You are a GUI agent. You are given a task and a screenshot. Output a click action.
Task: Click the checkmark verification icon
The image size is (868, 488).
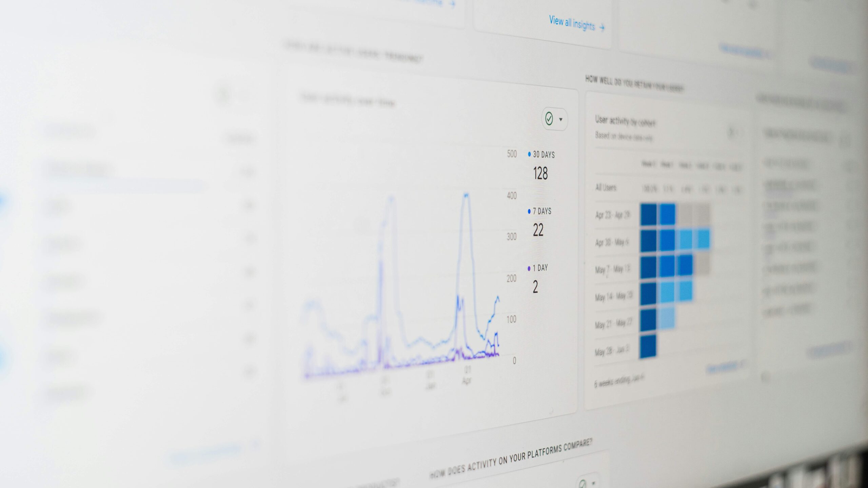547,119
